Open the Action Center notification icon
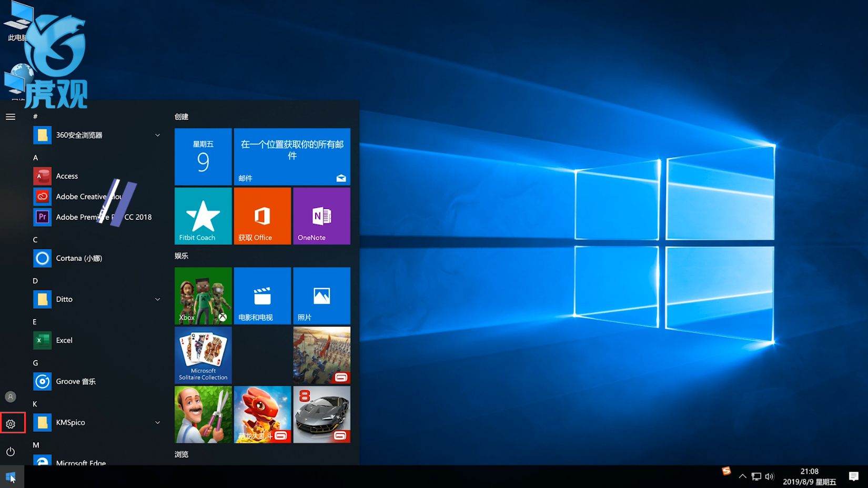Viewport: 868px width, 488px height. (x=853, y=476)
